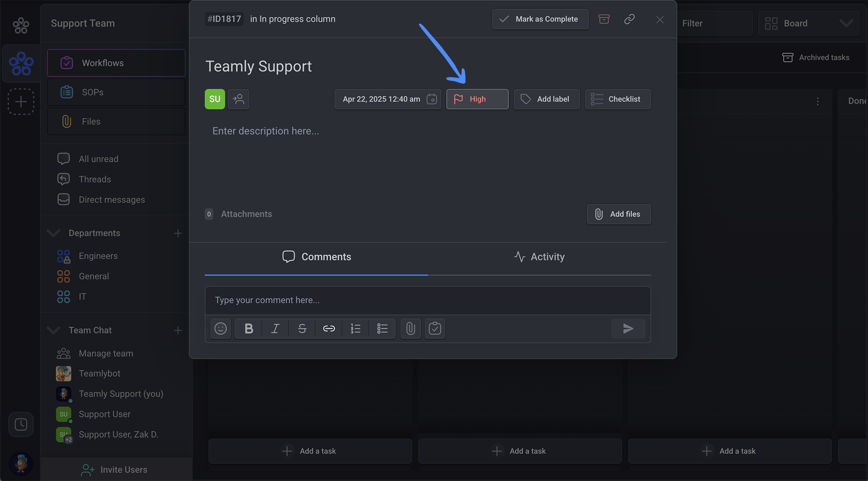The height and width of the screenshot is (481, 868).
Task: Toggle italic formatting in comment toolbar
Action: tap(275, 328)
